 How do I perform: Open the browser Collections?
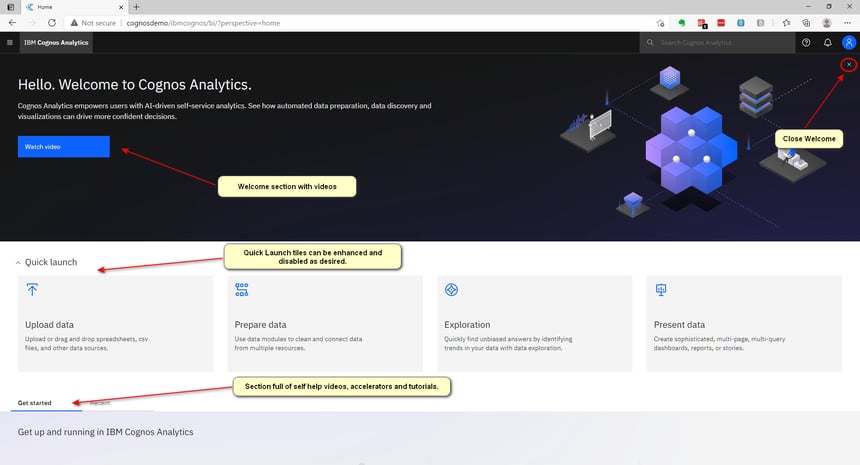coord(806,23)
